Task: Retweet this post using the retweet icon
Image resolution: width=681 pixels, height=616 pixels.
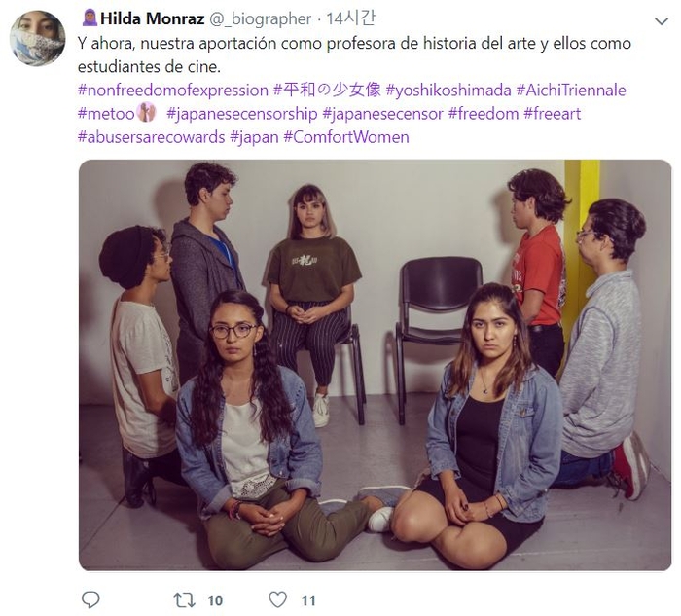Action: point(184,600)
